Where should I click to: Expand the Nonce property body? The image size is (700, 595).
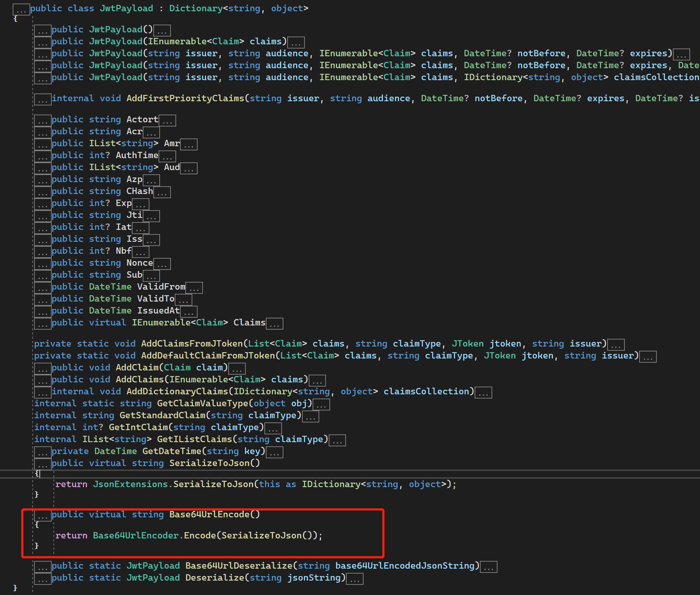[x=162, y=264]
